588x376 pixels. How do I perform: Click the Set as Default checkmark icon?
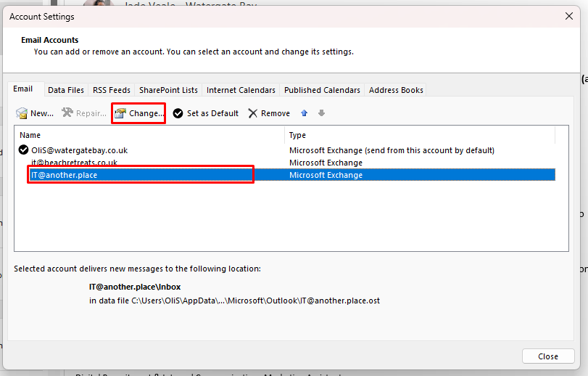[x=178, y=113]
